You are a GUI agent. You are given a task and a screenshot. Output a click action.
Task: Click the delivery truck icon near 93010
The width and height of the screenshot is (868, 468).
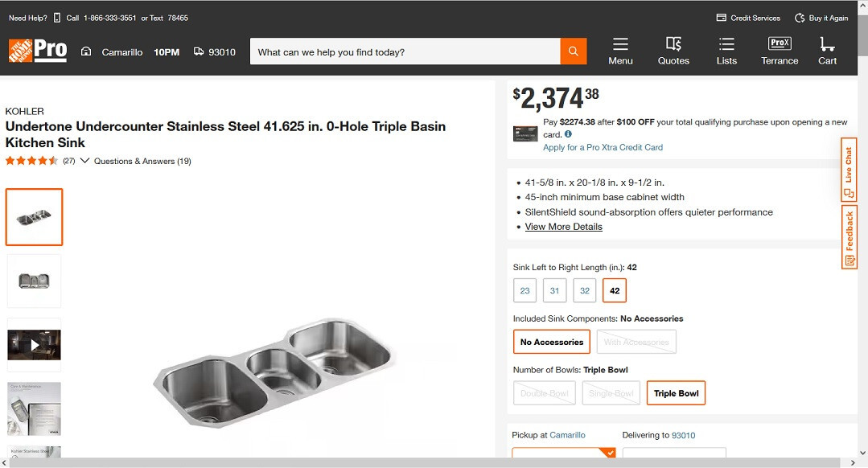pyautogui.click(x=198, y=50)
